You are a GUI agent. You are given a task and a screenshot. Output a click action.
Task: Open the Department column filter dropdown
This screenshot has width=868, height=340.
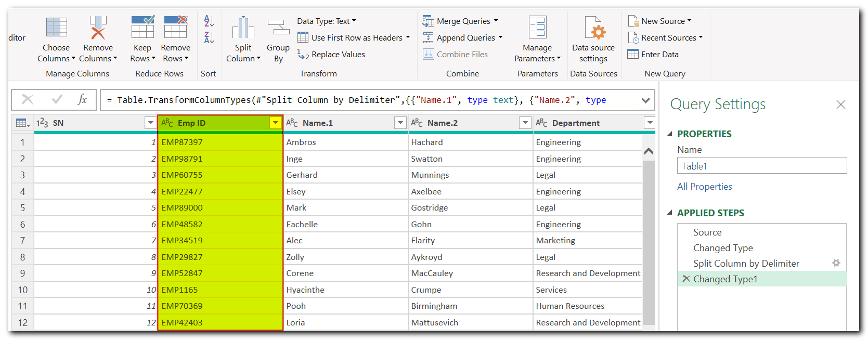(x=650, y=123)
